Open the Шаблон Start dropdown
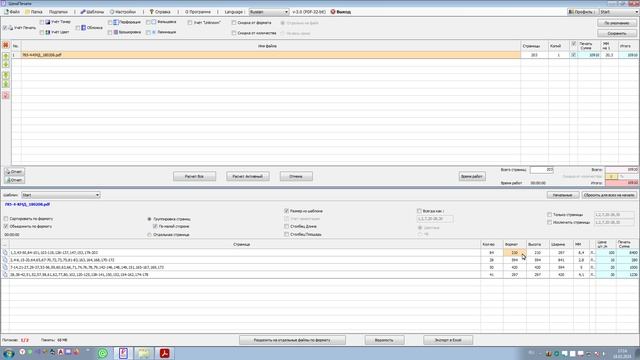The image size is (640, 360). click(x=60, y=195)
